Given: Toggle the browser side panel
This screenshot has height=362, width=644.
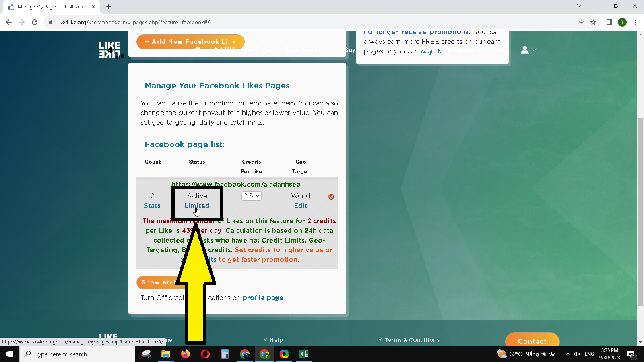Looking at the screenshot, I should tap(609, 22).
